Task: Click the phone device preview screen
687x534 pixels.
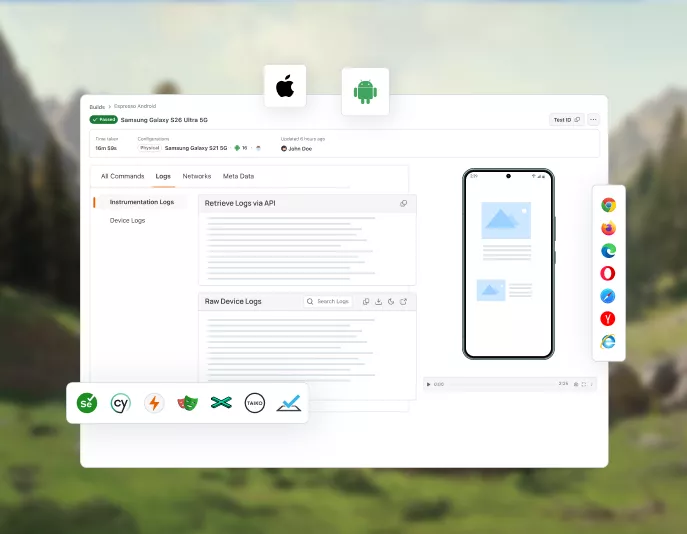Action: click(508, 264)
